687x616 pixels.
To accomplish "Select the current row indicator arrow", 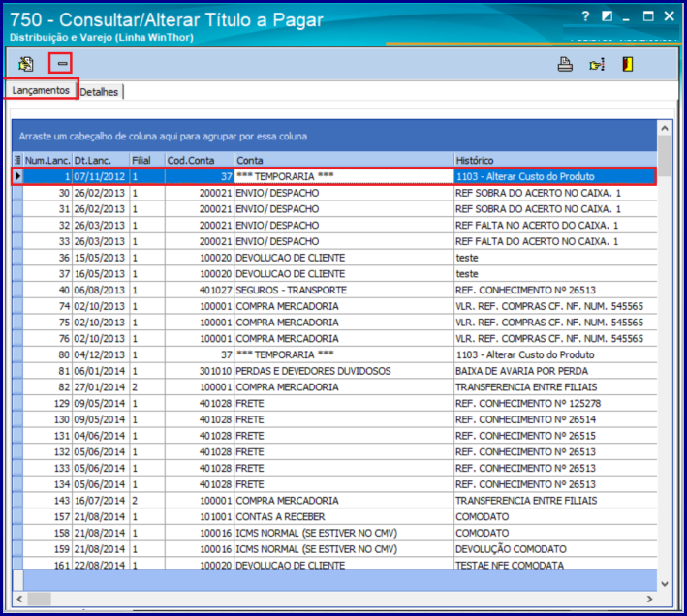I will click(x=17, y=176).
